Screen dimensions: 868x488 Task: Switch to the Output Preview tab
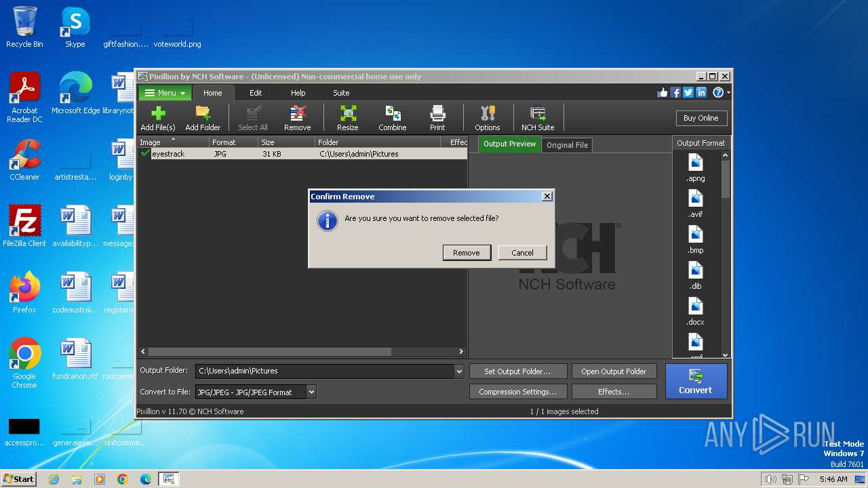click(x=510, y=144)
